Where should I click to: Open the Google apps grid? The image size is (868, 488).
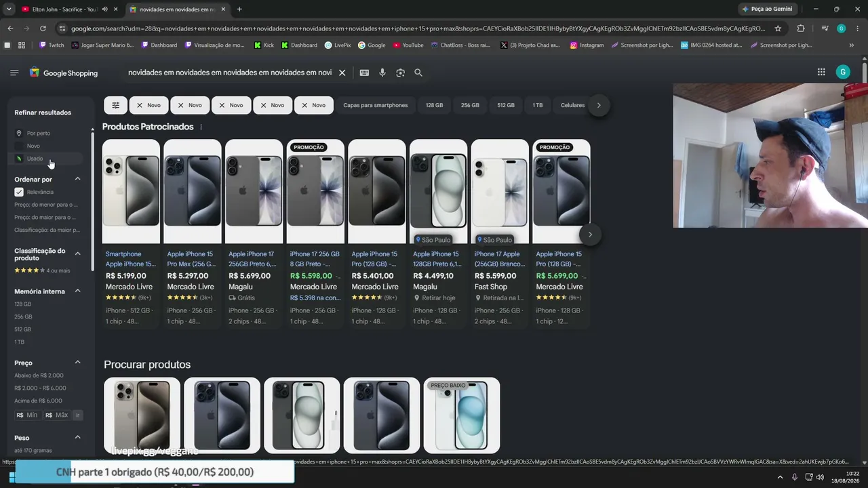click(821, 72)
